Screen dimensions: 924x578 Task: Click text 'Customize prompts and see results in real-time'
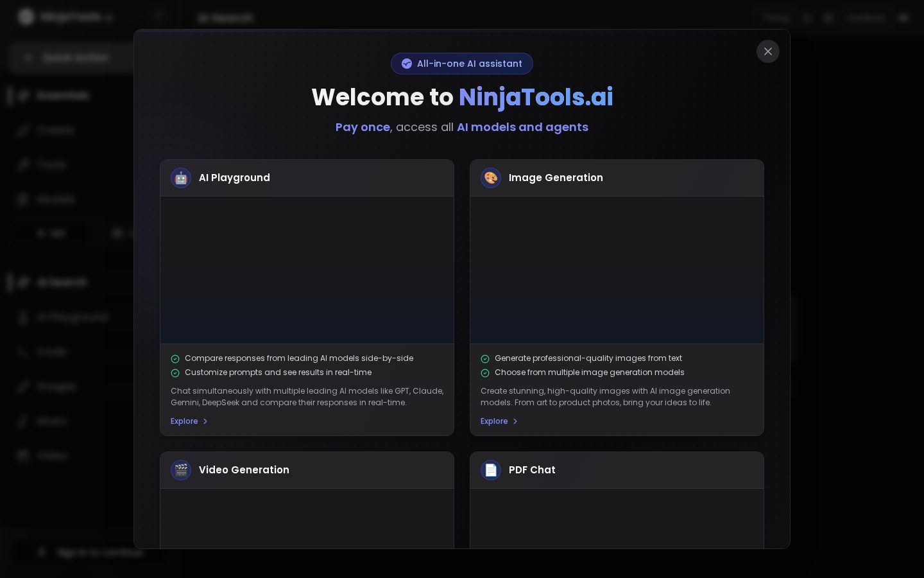(278, 372)
